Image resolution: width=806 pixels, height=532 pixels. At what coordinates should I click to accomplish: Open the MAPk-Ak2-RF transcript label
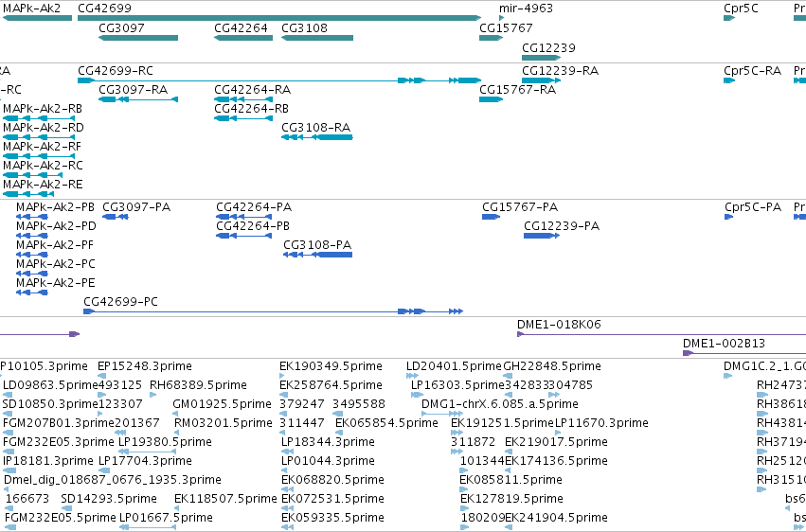click(43, 147)
